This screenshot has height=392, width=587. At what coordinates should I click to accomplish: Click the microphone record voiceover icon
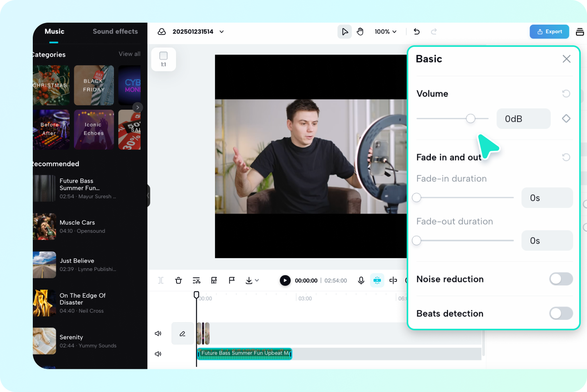click(361, 280)
